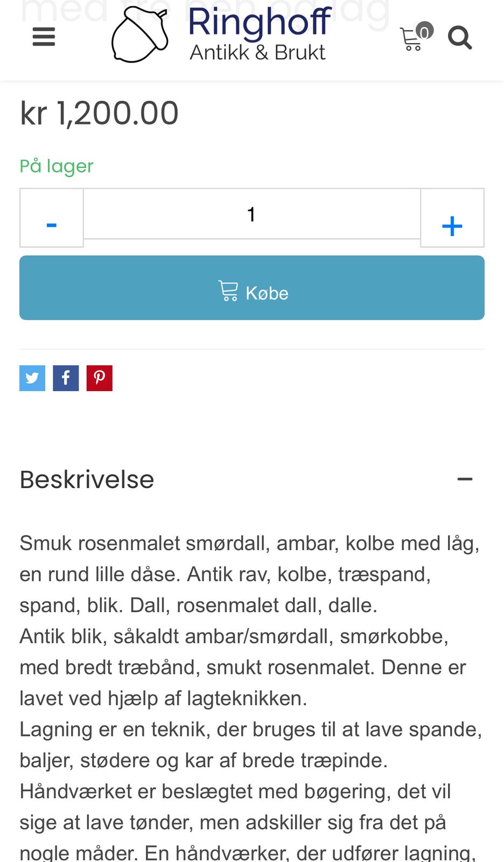Open the hamburger navigation menu

(x=44, y=37)
